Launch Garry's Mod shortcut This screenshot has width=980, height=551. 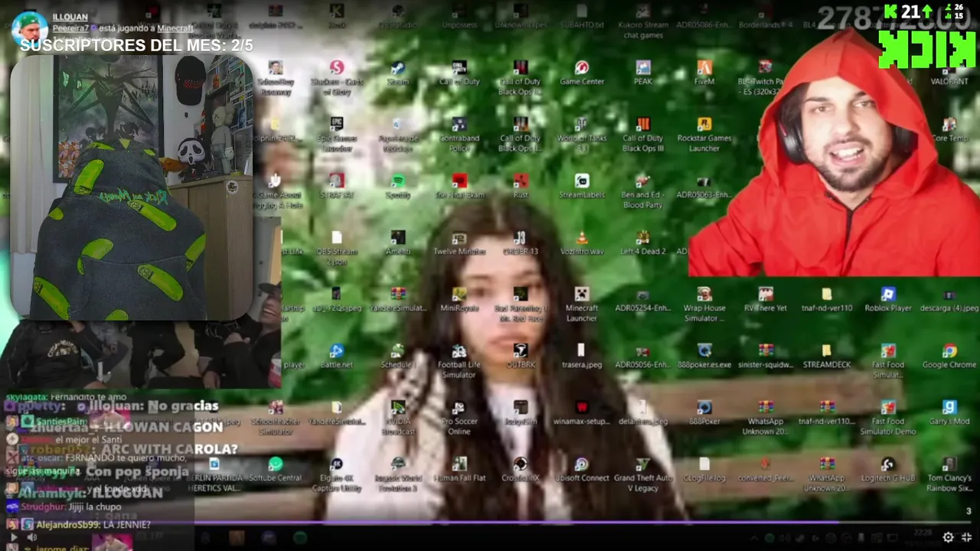coord(949,412)
